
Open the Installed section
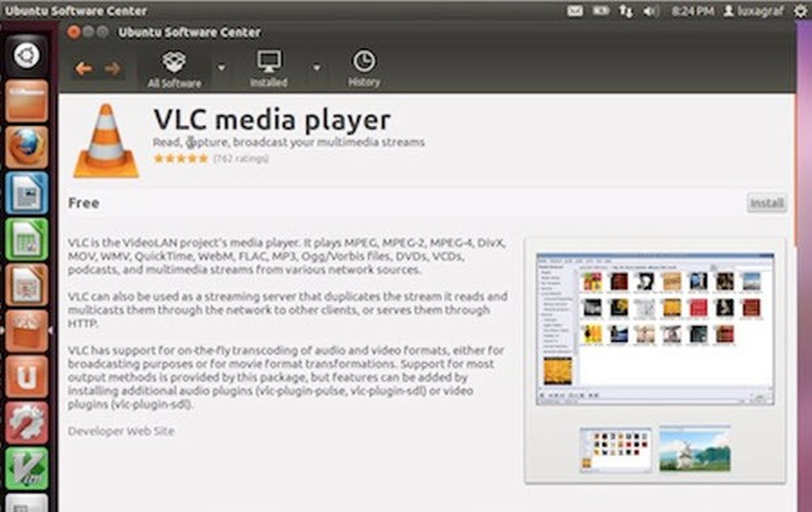[x=269, y=70]
